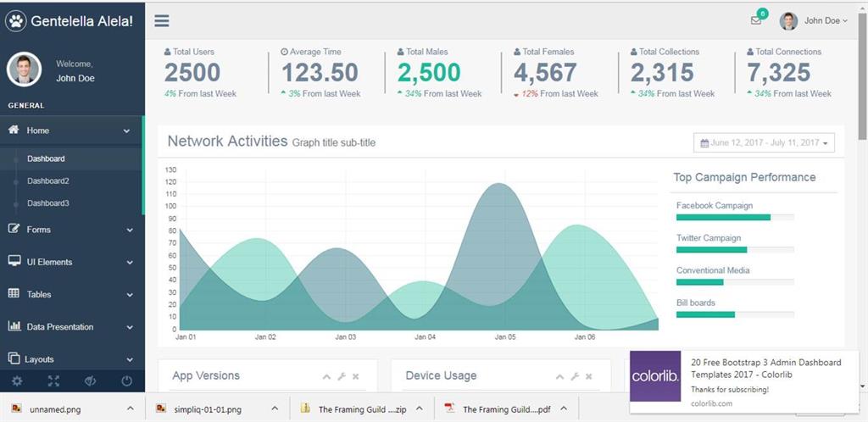Image resolution: width=868 pixels, height=422 pixels.
Task: Click the calendar icon in date range
Action: (704, 143)
